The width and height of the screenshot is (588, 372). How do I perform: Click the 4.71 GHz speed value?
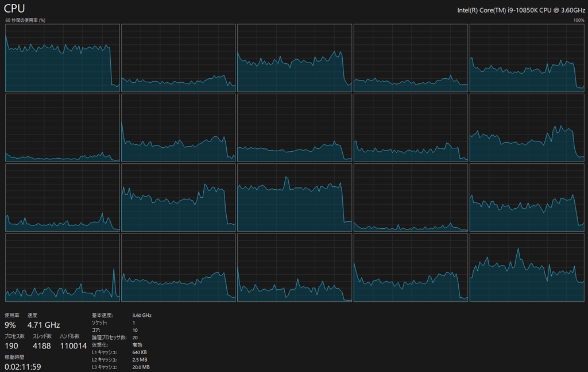coord(44,325)
